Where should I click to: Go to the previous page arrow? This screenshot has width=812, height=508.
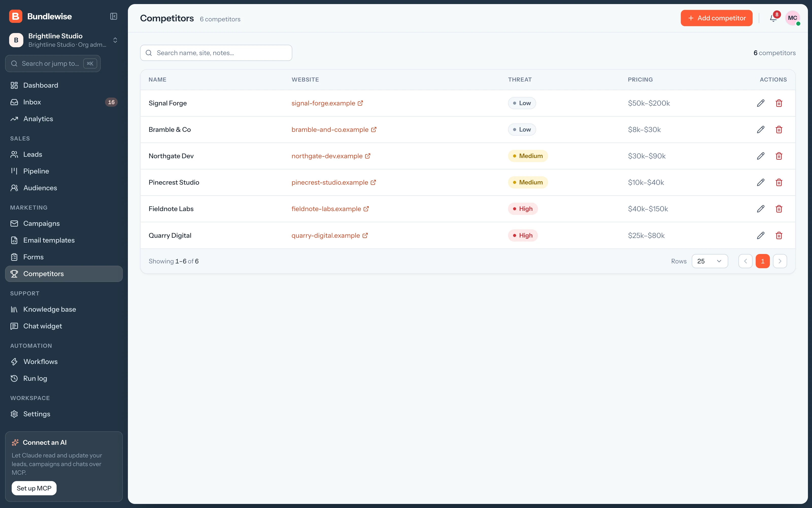(745, 261)
